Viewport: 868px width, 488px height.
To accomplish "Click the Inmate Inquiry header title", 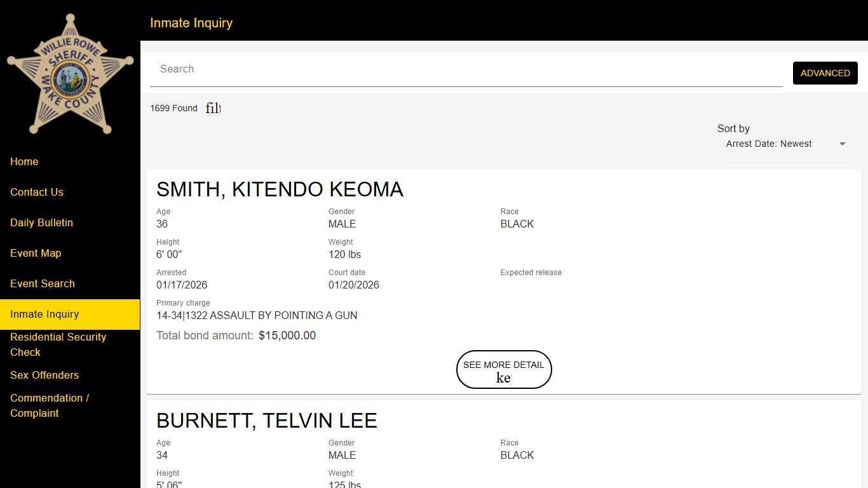I will click(x=191, y=23).
